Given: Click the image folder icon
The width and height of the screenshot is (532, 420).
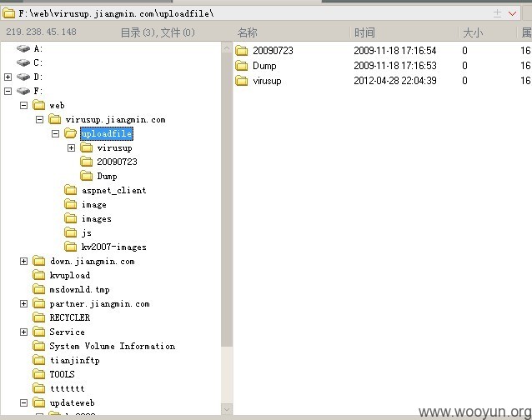Looking at the screenshot, I should [x=71, y=204].
